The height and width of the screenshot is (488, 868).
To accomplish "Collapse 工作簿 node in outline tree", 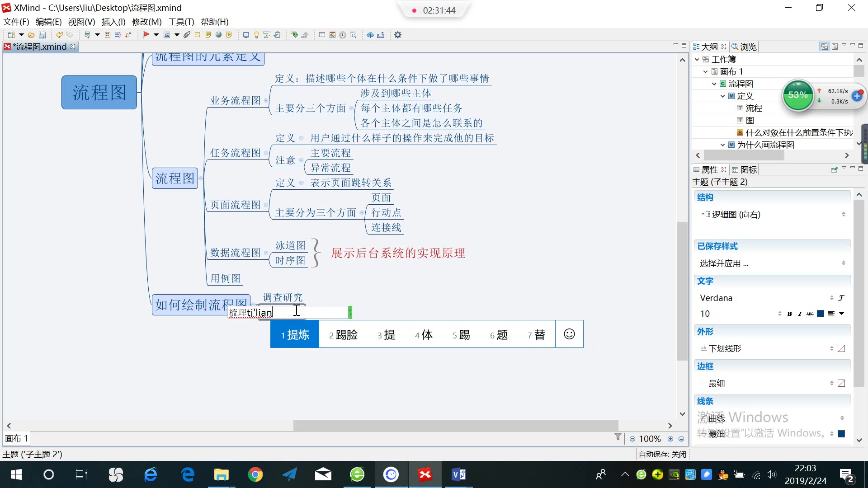I will click(697, 59).
